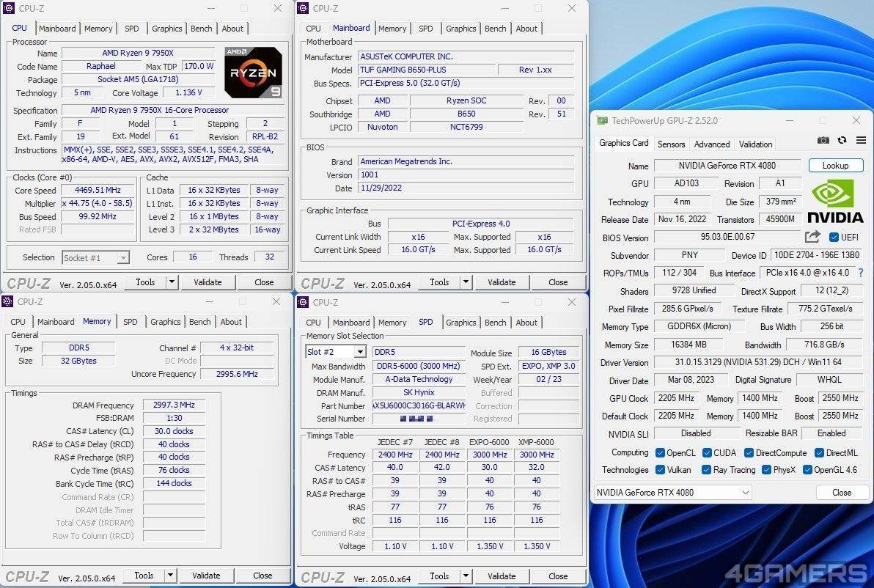
Task: Click the TechPowerUp GPU-Z title bar icon
Action: point(602,121)
